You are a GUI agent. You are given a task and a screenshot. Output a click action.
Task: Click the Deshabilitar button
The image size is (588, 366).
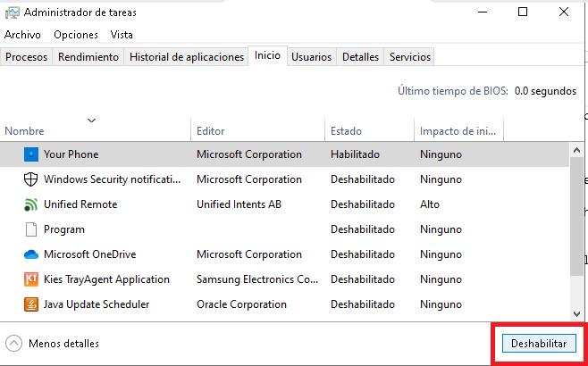click(x=539, y=343)
